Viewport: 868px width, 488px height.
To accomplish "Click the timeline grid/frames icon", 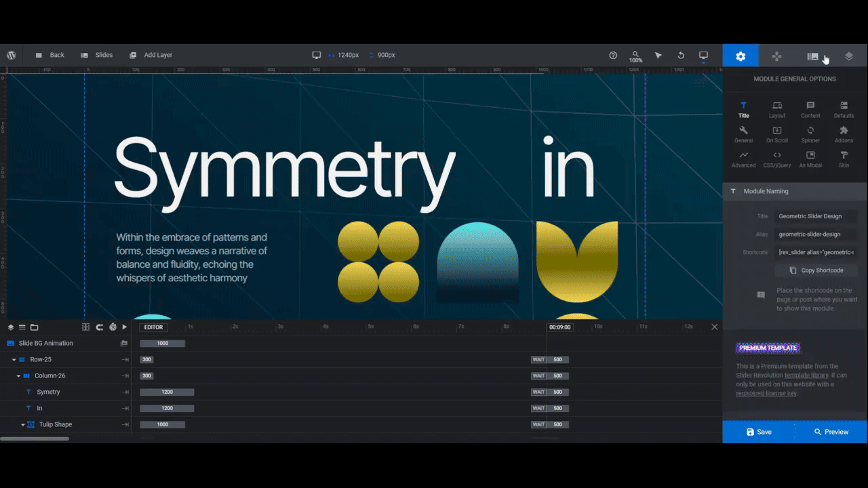I will 85,327.
